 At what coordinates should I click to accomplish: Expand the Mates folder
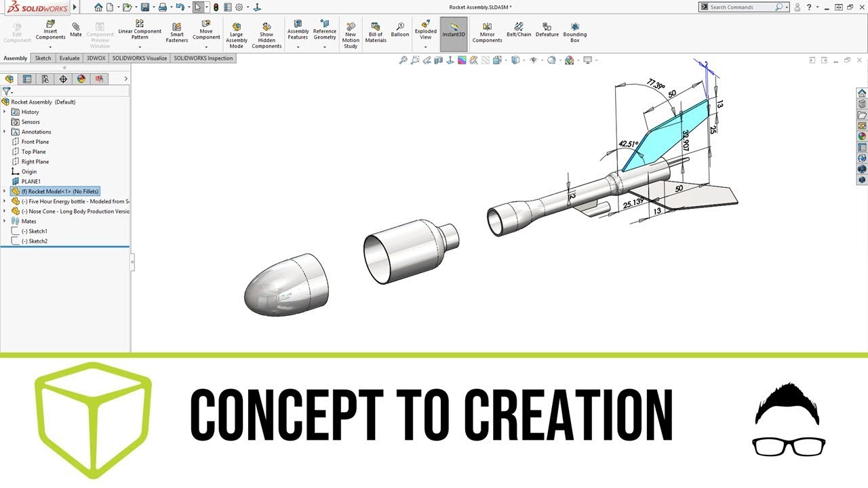click(5, 221)
